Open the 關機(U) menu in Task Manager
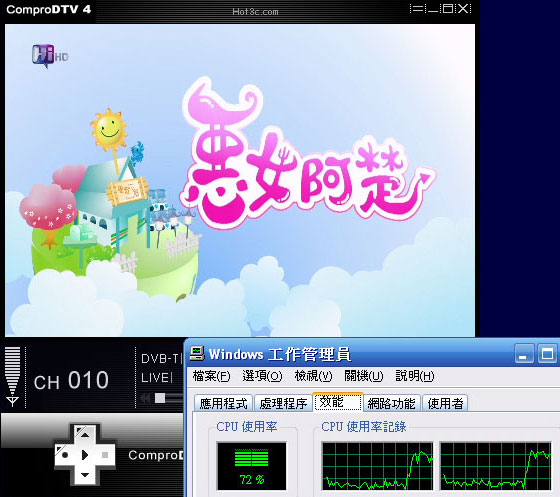This screenshot has height=497, width=560. (364, 376)
